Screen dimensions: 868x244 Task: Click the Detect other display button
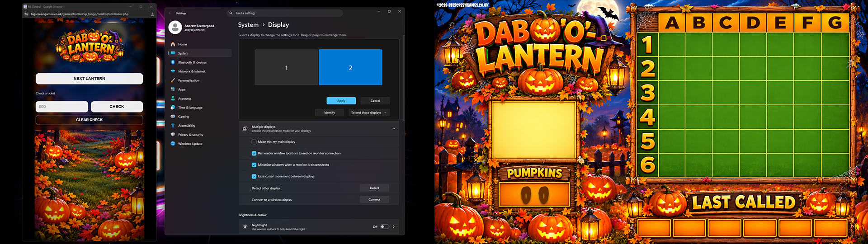pyautogui.click(x=374, y=188)
